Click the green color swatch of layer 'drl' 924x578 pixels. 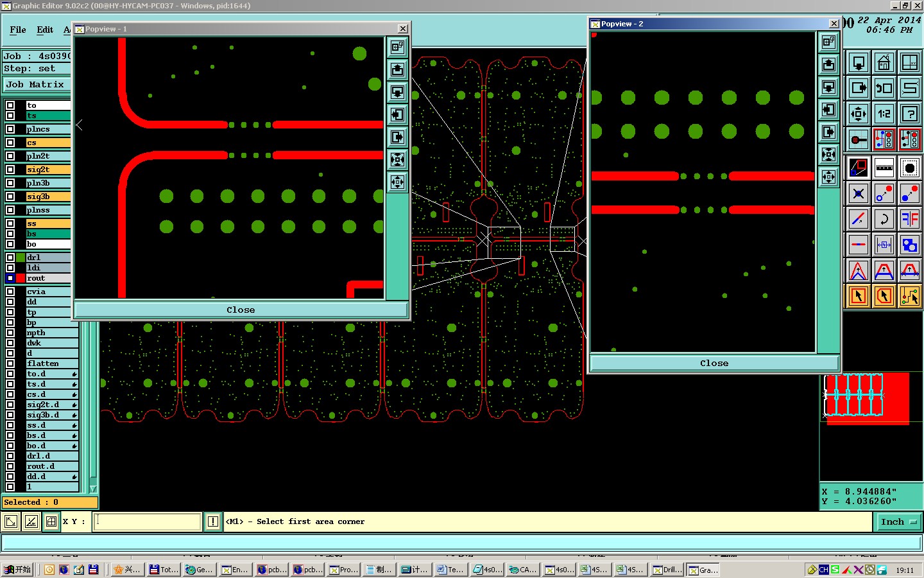point(21,258)
